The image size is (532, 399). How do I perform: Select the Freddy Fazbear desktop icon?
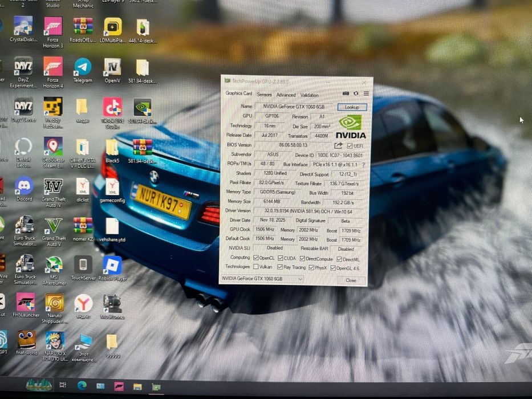pos(53,113)
